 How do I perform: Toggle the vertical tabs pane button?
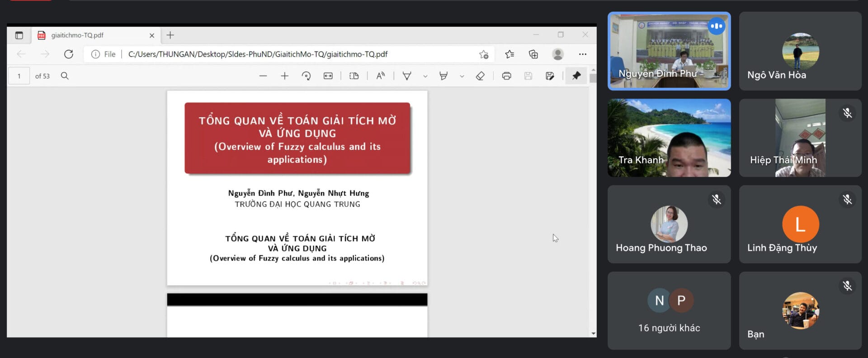pyautogui.click(x=19, y=35)
